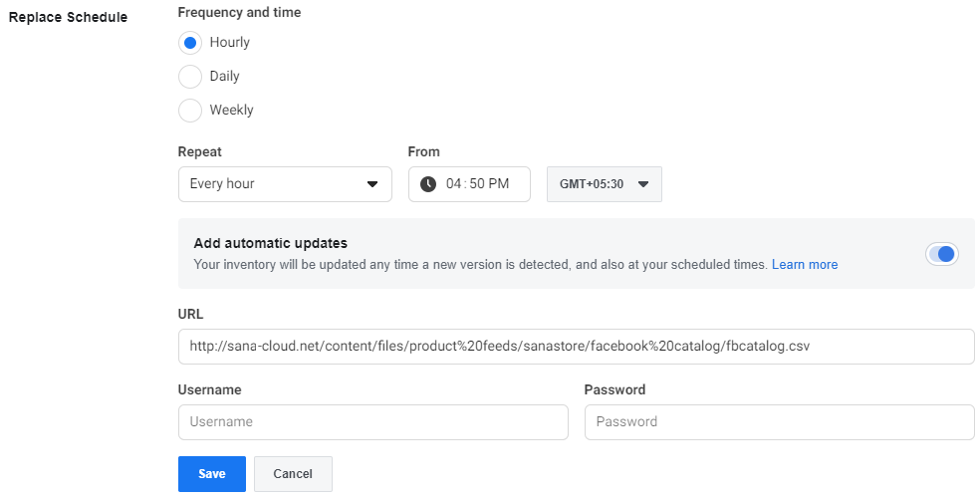
Task: Focus the feed URL text field
Action: click(577, 347)
